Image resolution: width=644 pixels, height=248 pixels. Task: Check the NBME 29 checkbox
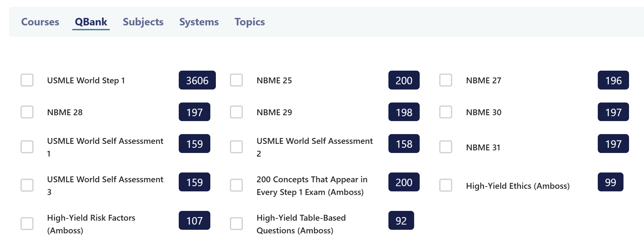236,112
